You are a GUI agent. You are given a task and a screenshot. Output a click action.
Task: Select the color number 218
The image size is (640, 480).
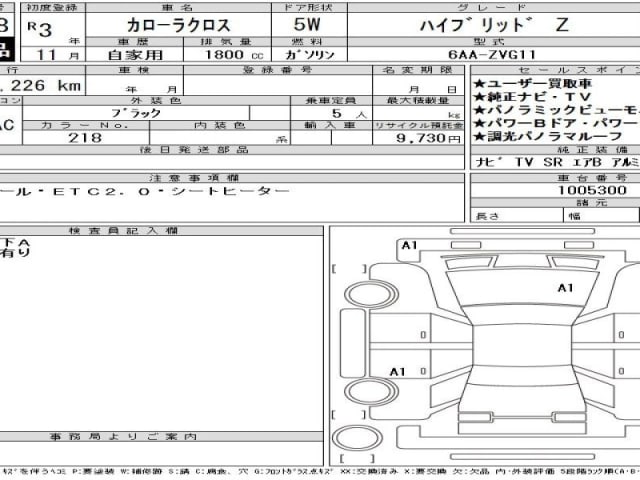coord(85,138)
